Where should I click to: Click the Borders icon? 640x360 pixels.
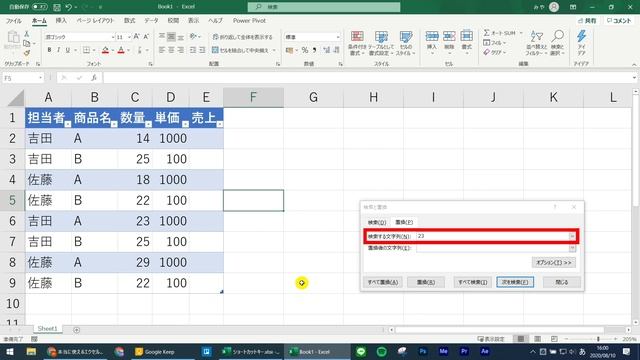pyautogui.click(x=87, y=50)
